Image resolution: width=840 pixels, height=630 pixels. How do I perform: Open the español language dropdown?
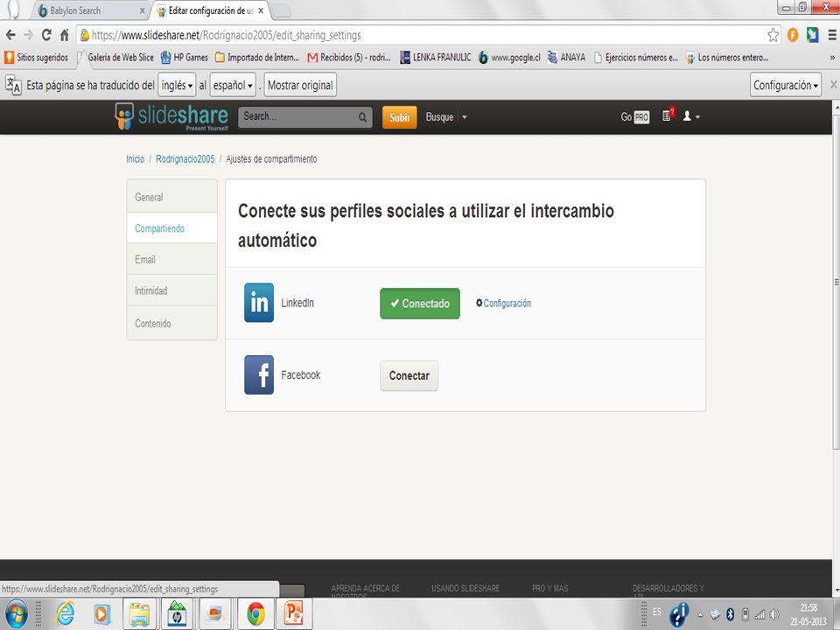pos(233,85)
